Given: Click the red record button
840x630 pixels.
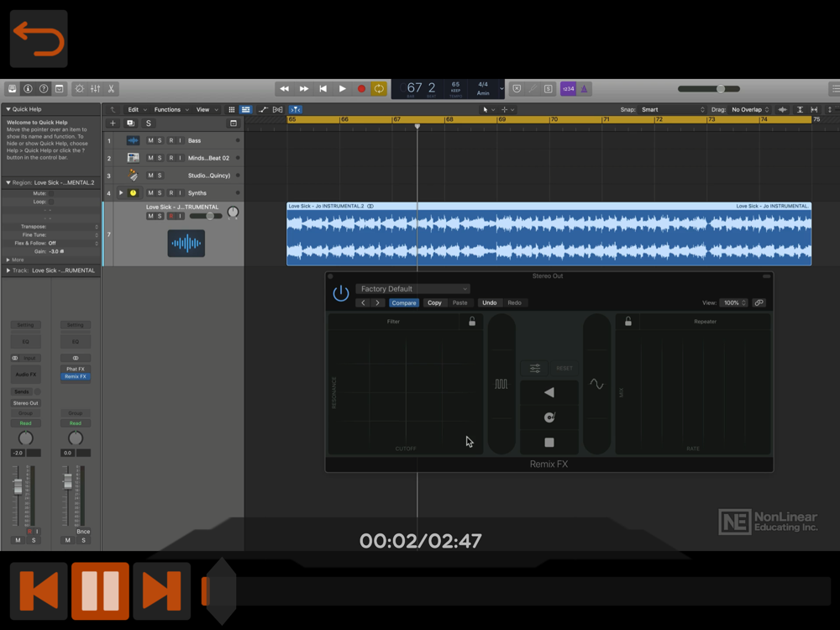Looking at the screenshot, I should click(x=361, y=89).
